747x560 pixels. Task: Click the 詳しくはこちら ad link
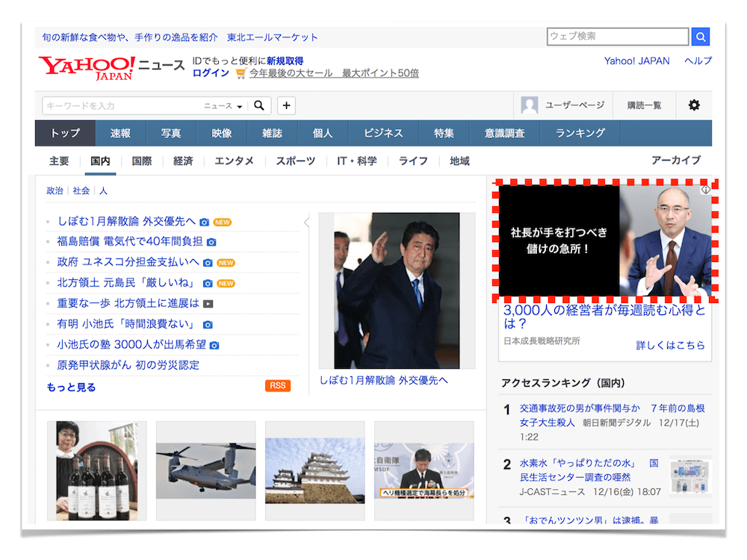point(671,343)
